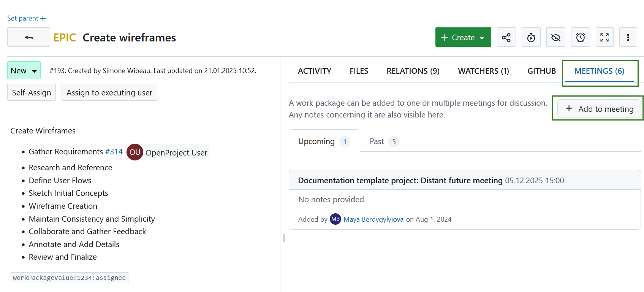Toggle the watch eye icon
Image resolution: width=644 pixels, height=292 pixels.
[555, 37]
